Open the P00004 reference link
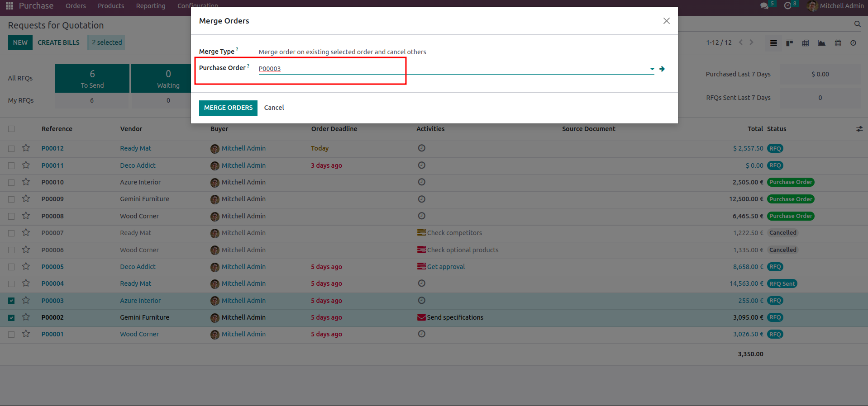868x406 pixels. [x=52, y=283]
